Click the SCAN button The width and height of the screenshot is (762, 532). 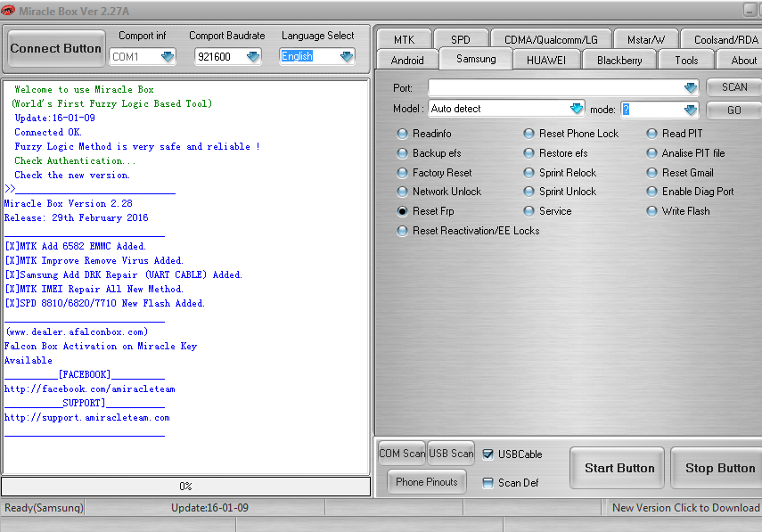733,87
